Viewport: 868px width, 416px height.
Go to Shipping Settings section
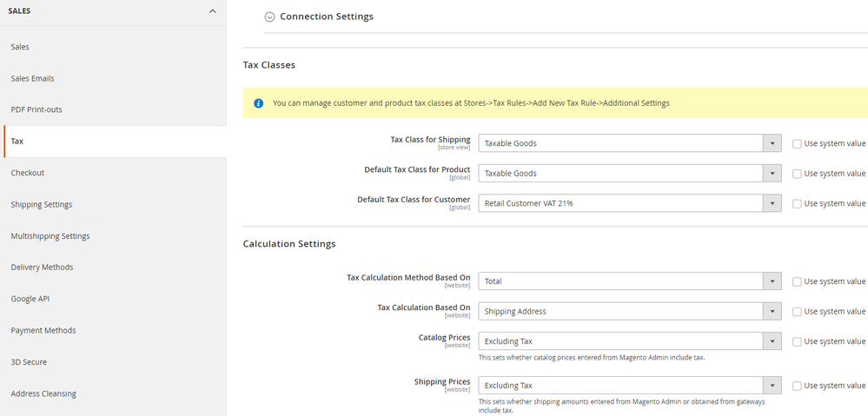tap(42, 204)
